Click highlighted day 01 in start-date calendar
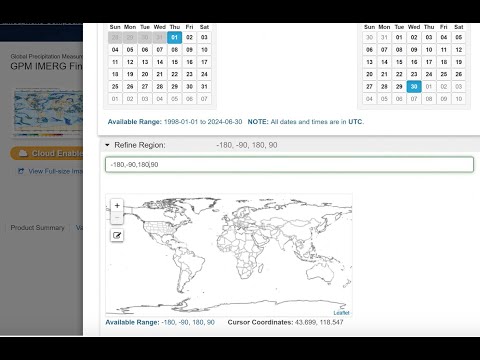Viewport: 480px width, 360px height. point(175,37)
